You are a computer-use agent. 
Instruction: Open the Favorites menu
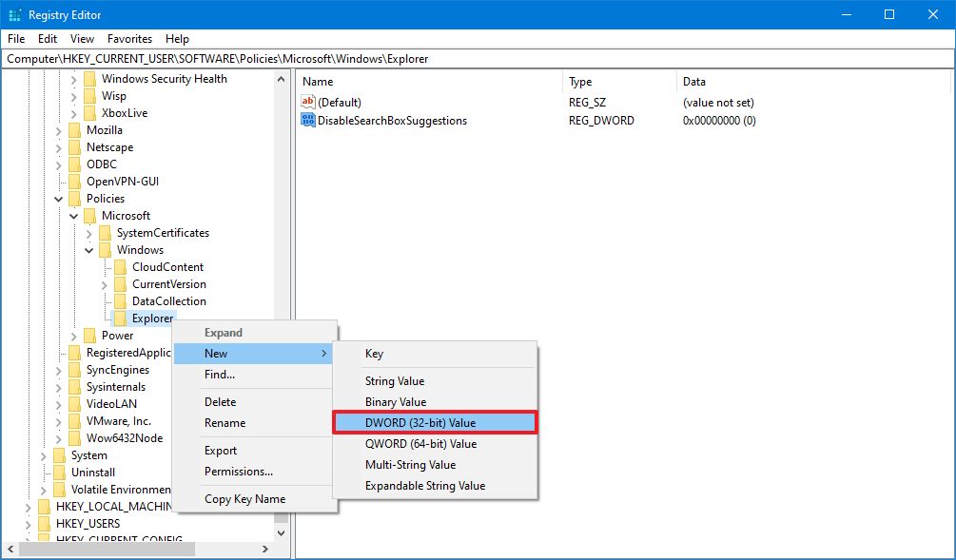pyautogui.click(x=129, y=39)
